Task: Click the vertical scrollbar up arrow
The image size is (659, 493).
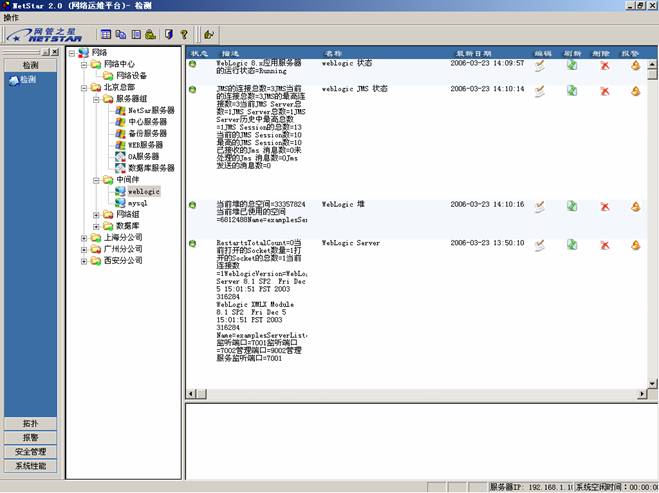Action: 652,64
